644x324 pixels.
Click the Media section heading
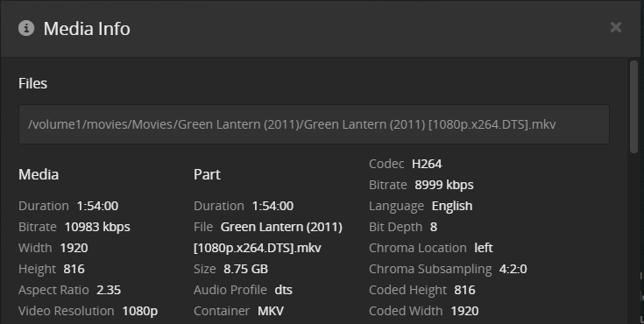click(x=39, y=174)
